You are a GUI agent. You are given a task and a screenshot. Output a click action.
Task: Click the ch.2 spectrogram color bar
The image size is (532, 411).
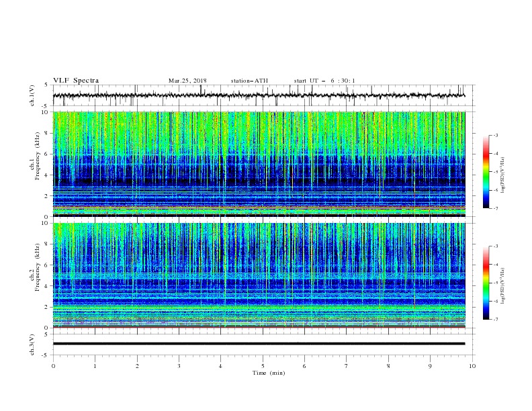[486, 283]
